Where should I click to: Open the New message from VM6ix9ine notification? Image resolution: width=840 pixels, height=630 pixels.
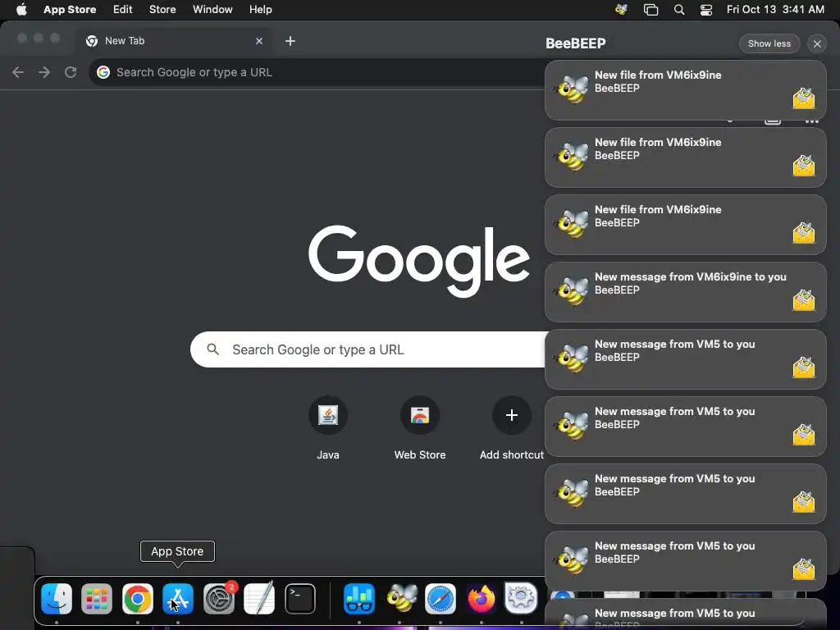pyautogui.click(x=685, y=292)
